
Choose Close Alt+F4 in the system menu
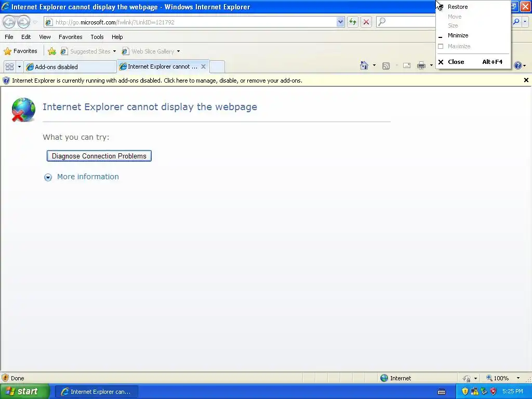pyautogui.click(x=473, y=62)
